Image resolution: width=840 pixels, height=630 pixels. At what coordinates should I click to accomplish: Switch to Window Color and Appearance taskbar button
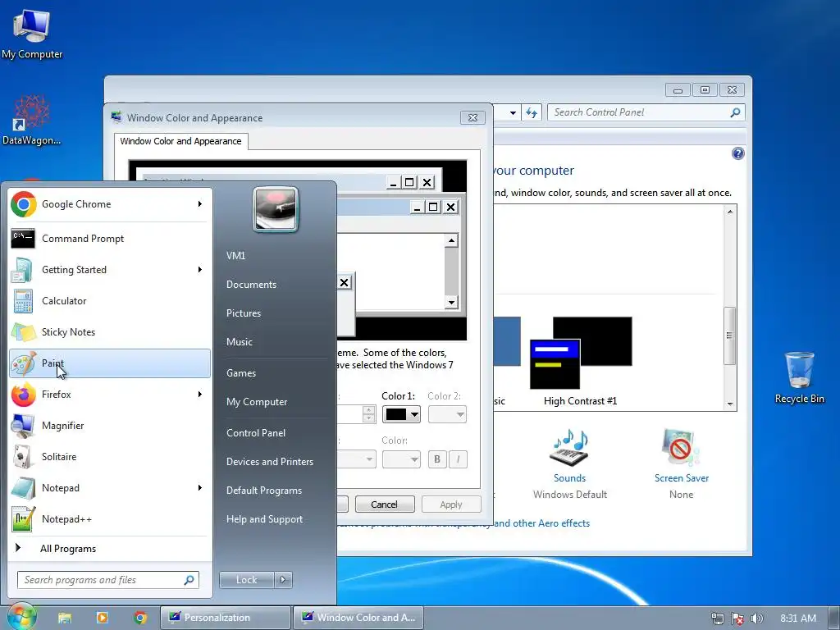358,618
